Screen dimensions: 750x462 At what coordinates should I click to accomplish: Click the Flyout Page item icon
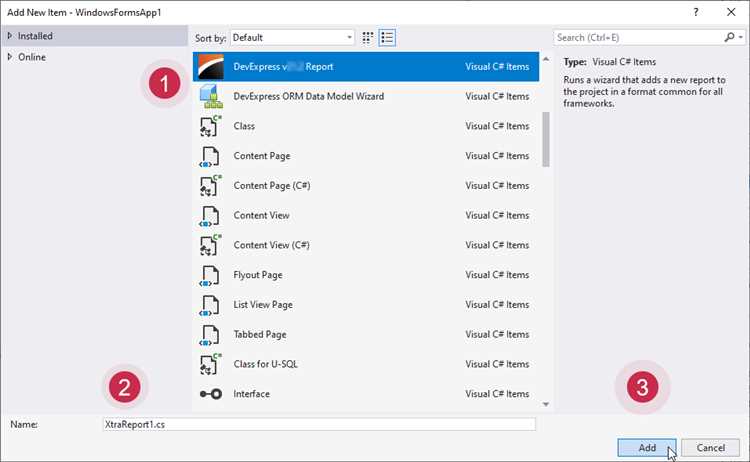pyautogui.click(x=210, y=275)
